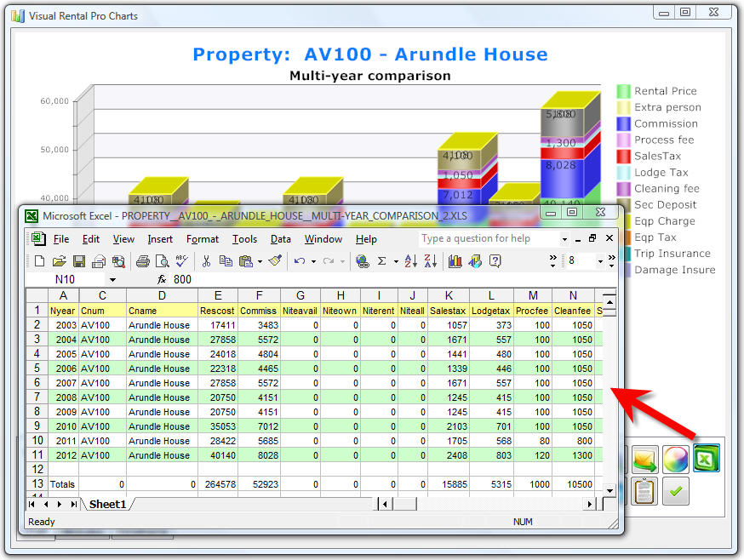Restore the workbook window inside Excel
This screenshot has width=744, height=560.
pyautogui.click(x=592, y=238)
